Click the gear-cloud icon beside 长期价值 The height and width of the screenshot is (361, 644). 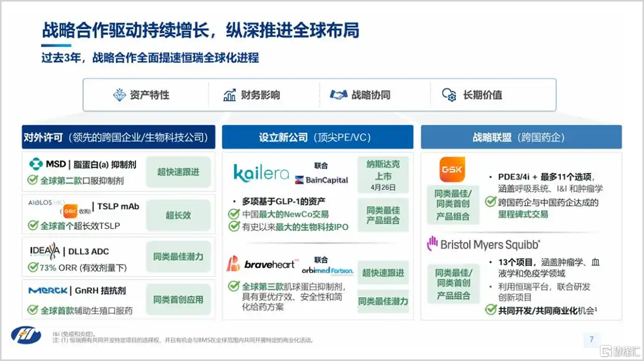[x=449, y=95]
